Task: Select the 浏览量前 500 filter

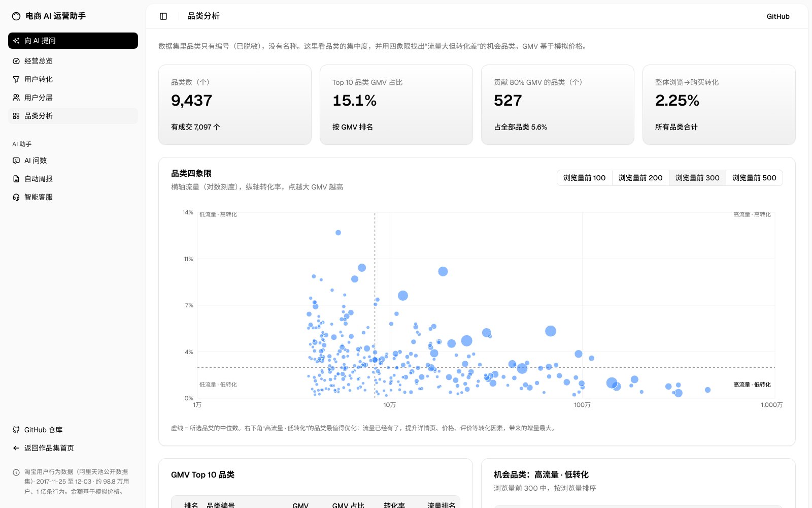Action: [754, 178]
